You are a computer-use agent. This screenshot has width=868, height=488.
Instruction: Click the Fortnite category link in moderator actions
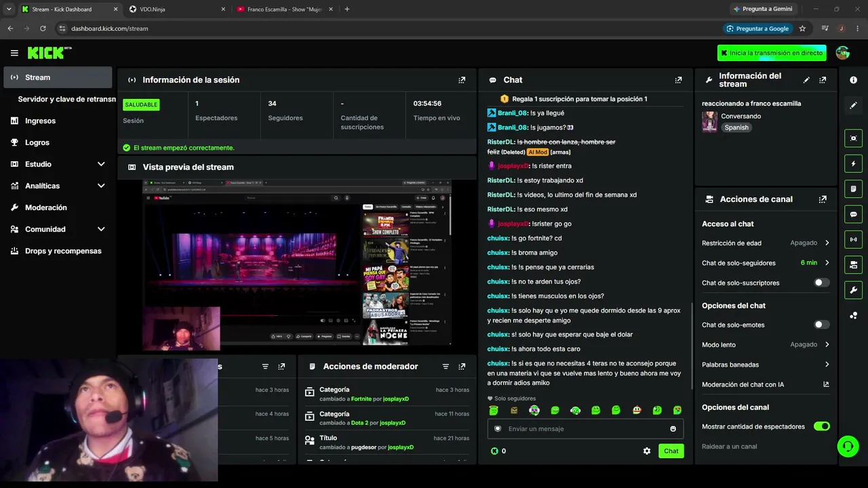point(361,399)
